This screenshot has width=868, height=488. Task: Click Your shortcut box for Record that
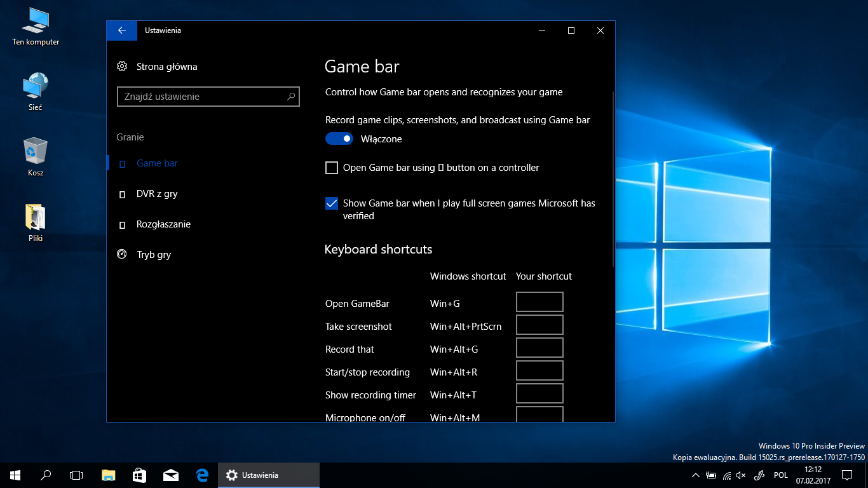point(539,348)
